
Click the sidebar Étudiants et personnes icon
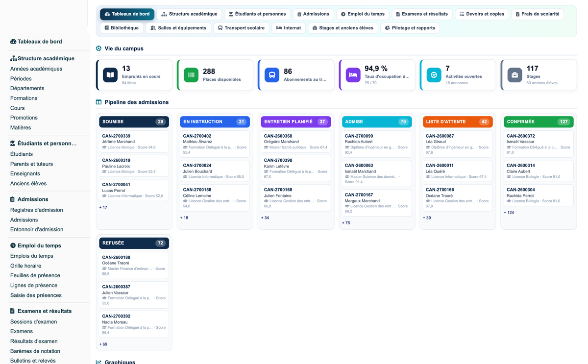click(13, 144)
